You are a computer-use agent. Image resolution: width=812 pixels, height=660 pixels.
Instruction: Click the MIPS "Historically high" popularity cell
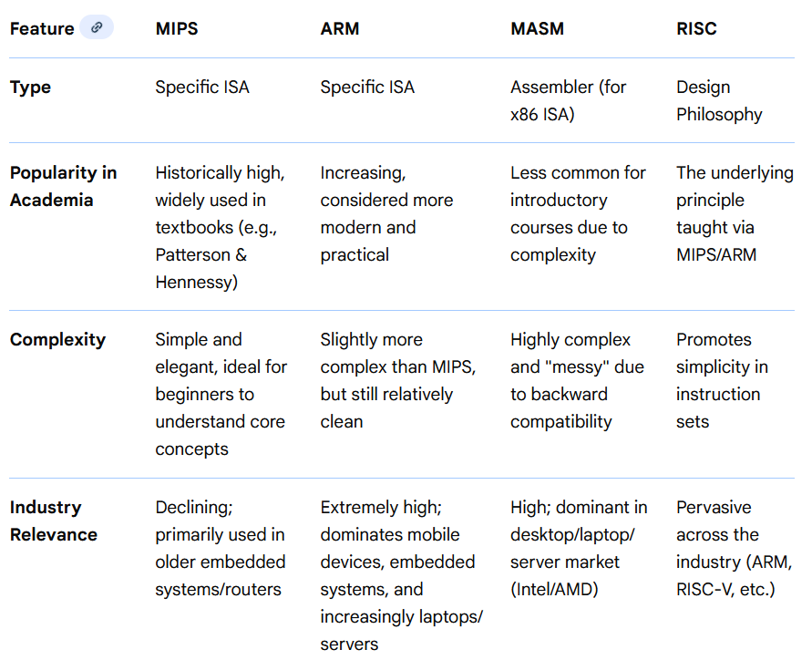(221, 227)
